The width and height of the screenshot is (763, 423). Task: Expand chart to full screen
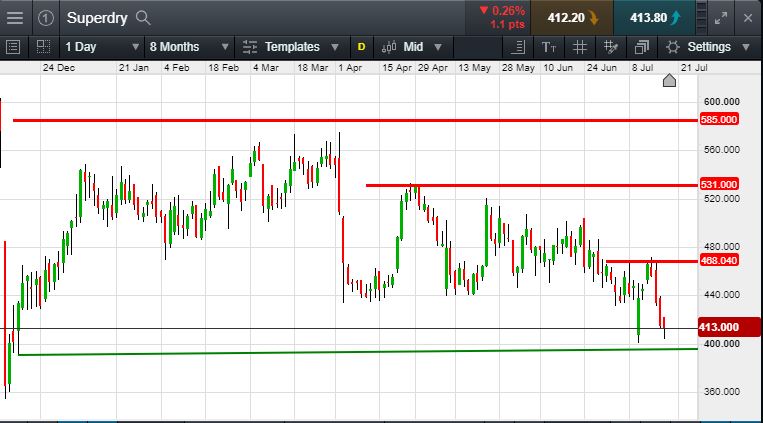(x=721, y=18)
